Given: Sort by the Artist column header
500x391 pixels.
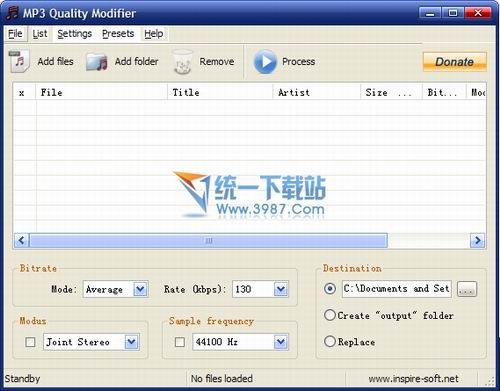Looking at the screenshot, I should (x=317, y=92).
